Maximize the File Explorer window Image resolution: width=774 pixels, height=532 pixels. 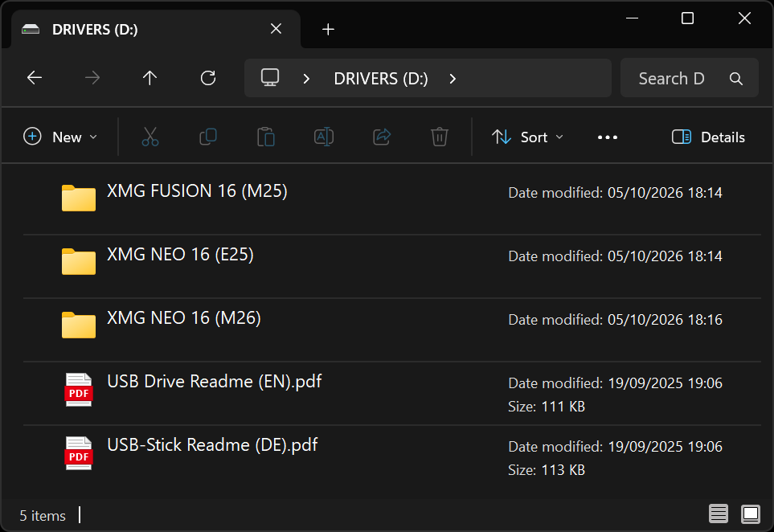688,18
